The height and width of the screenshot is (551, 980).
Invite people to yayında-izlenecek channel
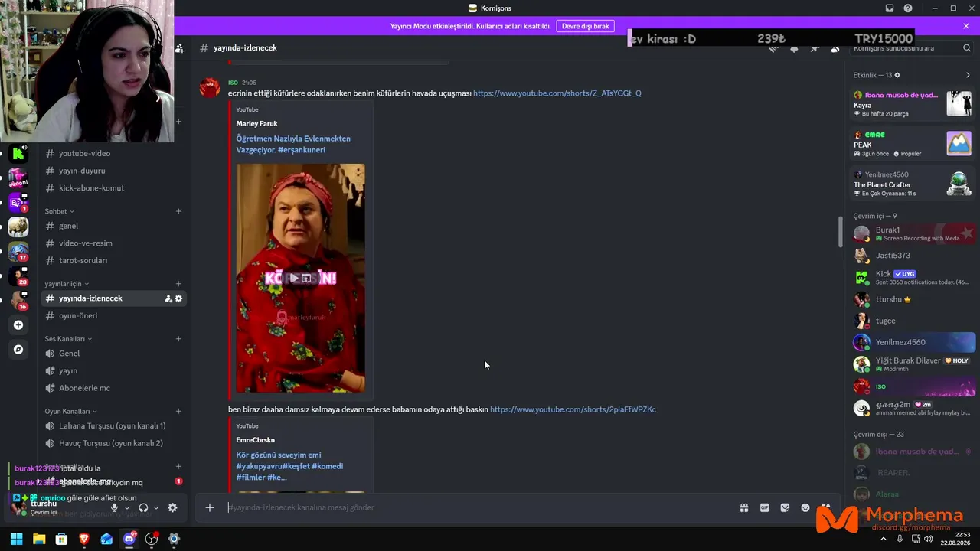pyautogui.click(x=168, y=298)
